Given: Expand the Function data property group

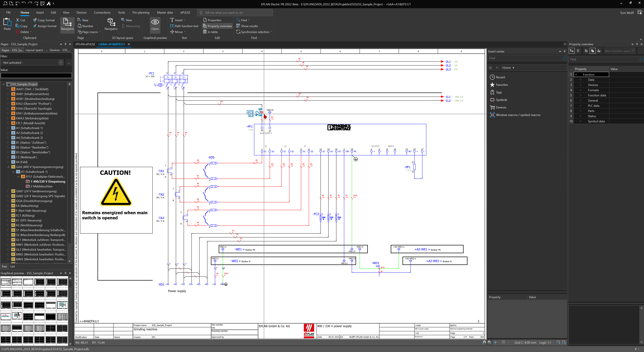Looking at the screenshot, I should (x=580, y=95).
